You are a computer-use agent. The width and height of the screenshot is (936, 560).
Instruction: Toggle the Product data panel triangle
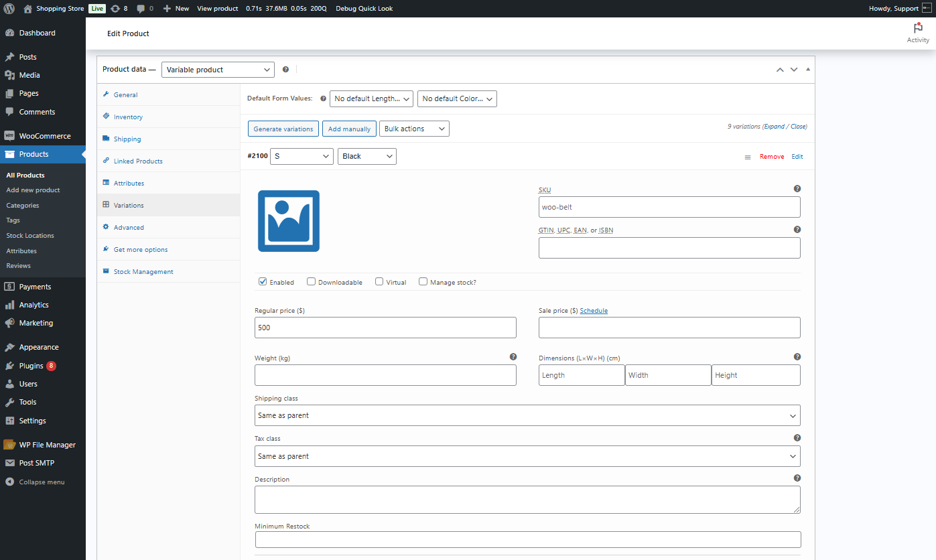click(x=808, y=69)
